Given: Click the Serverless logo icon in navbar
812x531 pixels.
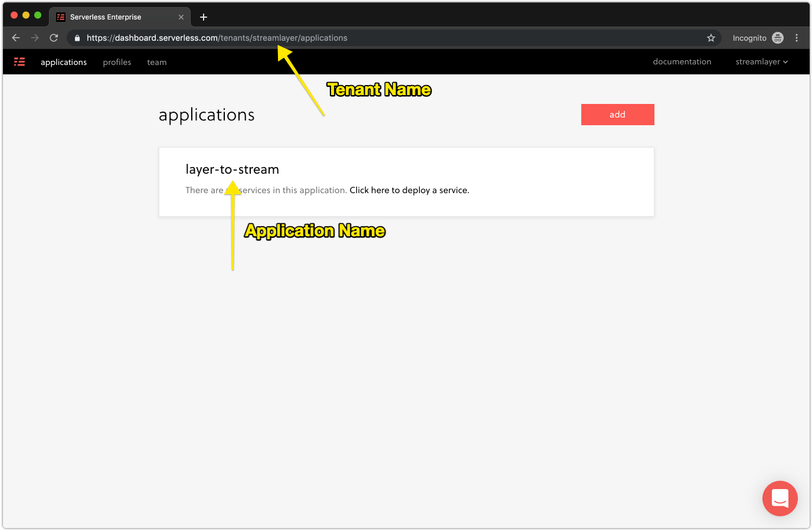Looking at the screenshot, I should pyautogui.click(x=19, y=61).
